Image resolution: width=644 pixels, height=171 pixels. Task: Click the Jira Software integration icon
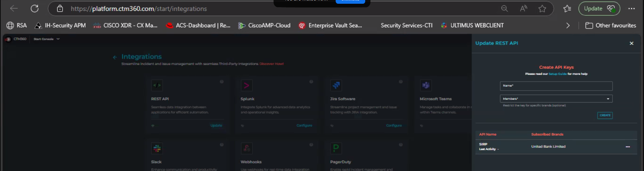tap(336, 85)
